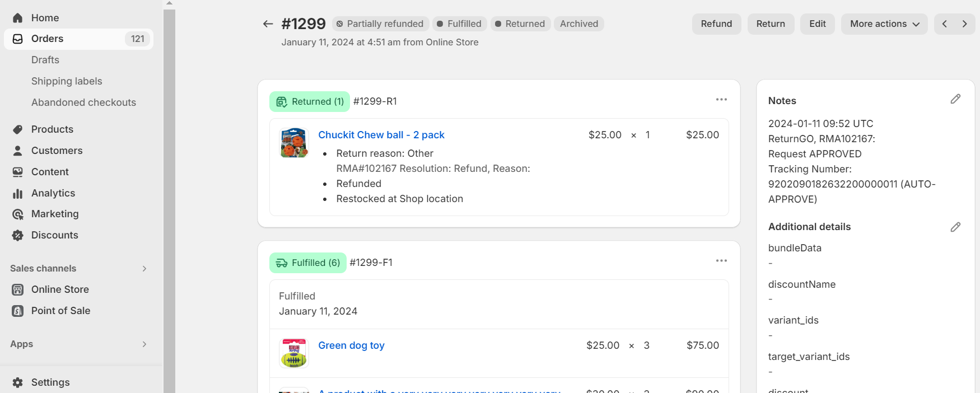Open the Chuckit Chew ball product link
The height and width of the screenshot is (393, 980).
pyautogui.click(x=381, y=135)
